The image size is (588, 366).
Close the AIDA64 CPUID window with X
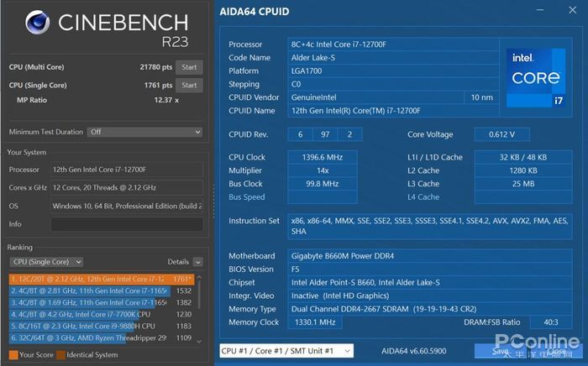coord(572,10)
